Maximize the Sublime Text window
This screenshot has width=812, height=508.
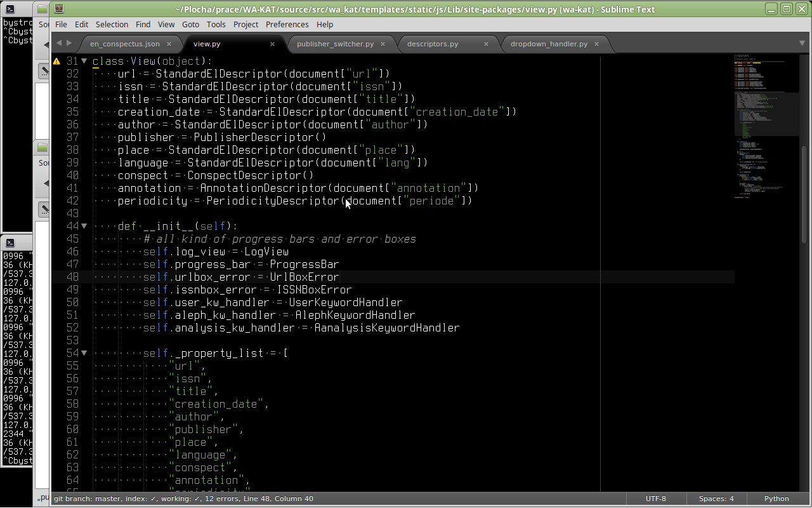coord(787,9)
